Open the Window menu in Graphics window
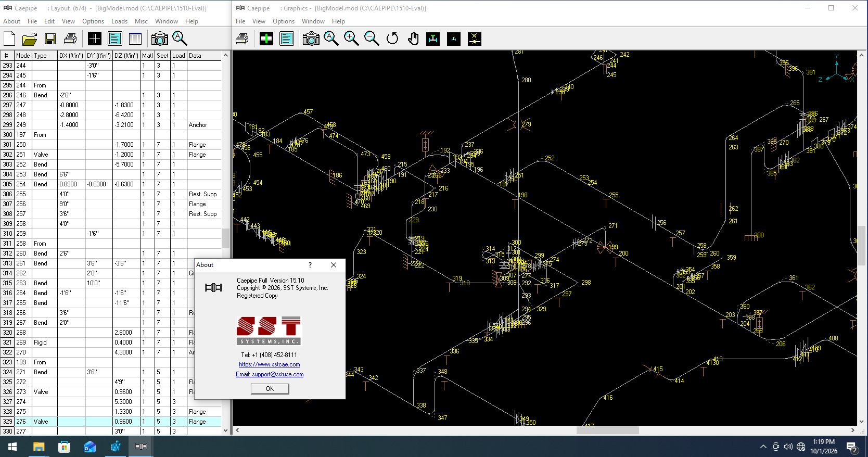Screen dimensions: 868x457 (x=313, y=21)
